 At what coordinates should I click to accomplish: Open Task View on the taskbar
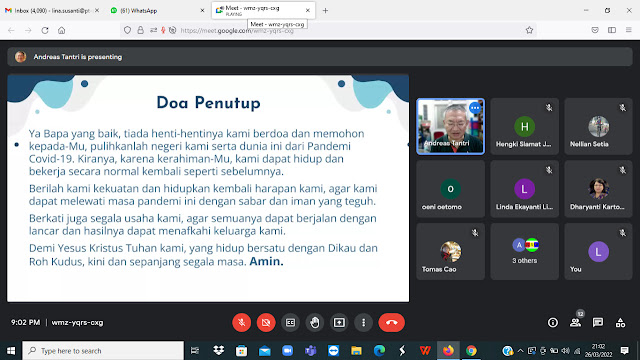tap(195, 351)
